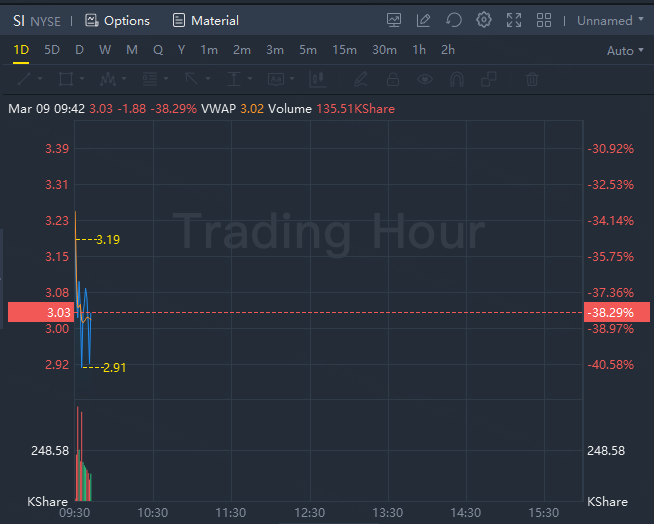Viewport: 654px width, 524px height.
Task: Click the edit drawing pencil icon in header
Action: 423,20
